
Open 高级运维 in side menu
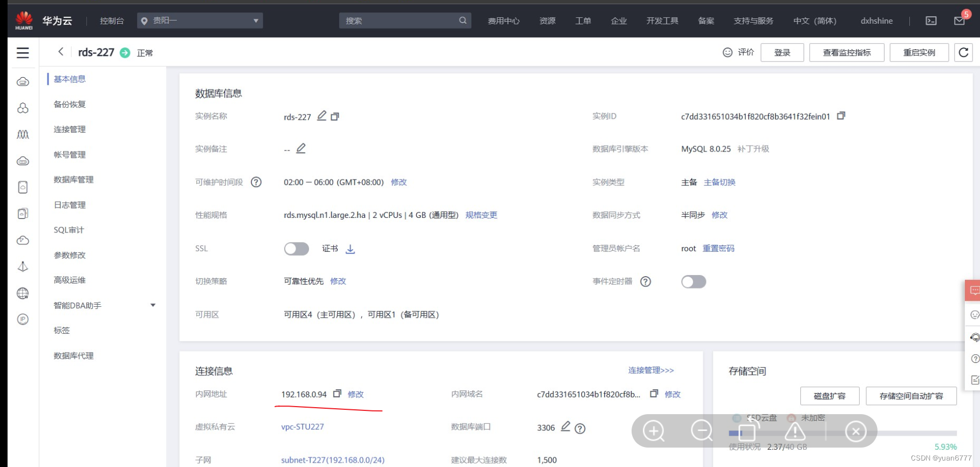[x=70, y=280]
